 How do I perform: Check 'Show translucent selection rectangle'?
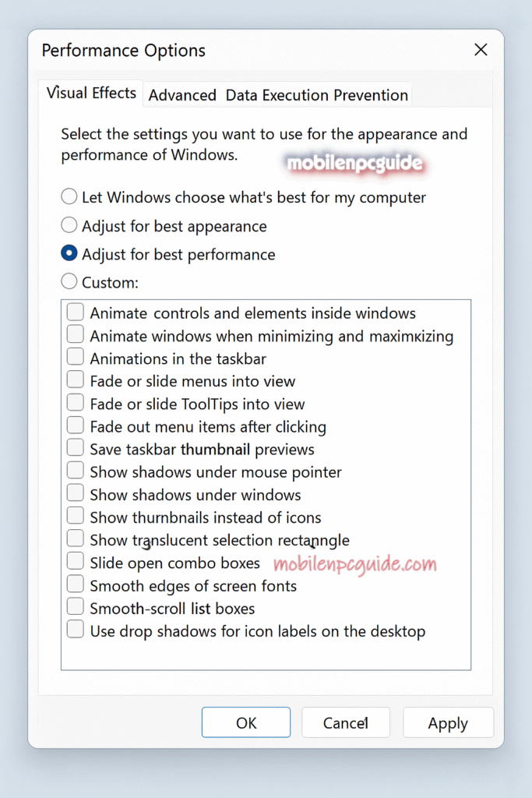point(75,538)
